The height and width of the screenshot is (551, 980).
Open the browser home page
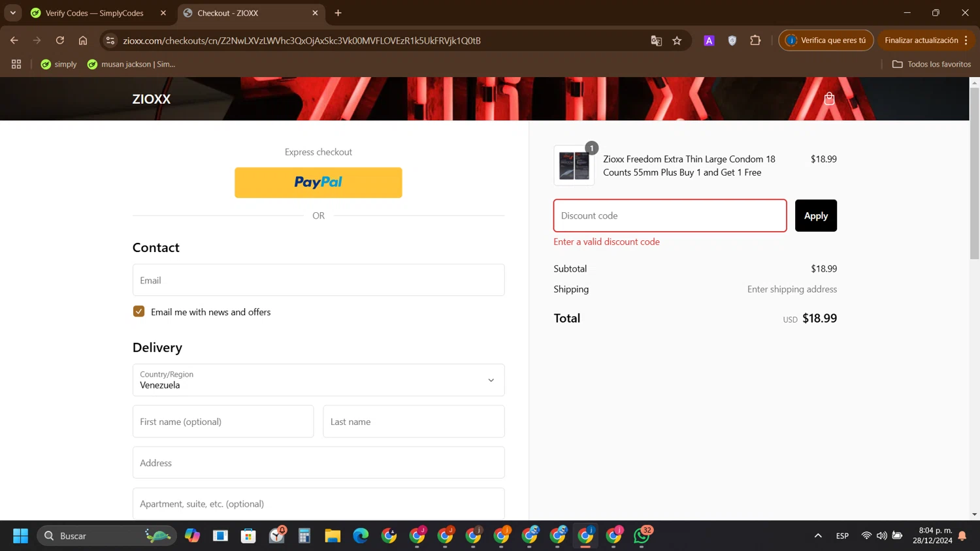[x=83, y=40]
